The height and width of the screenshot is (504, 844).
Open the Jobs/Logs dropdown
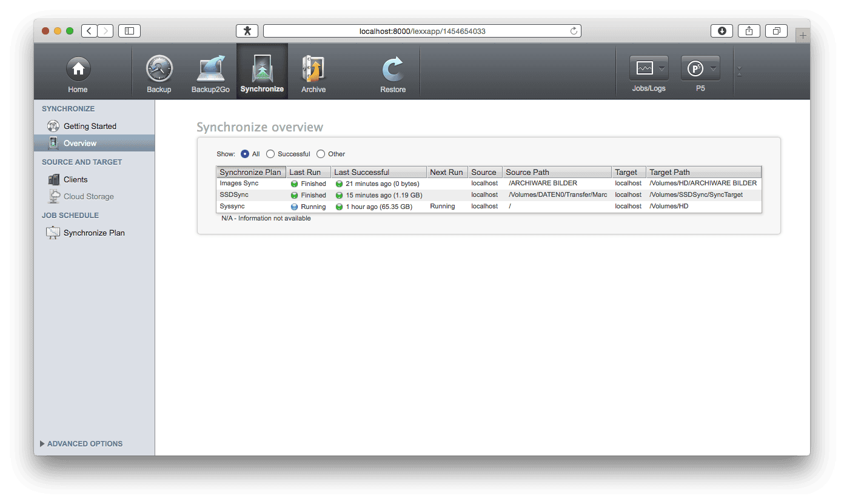[649, 68]
